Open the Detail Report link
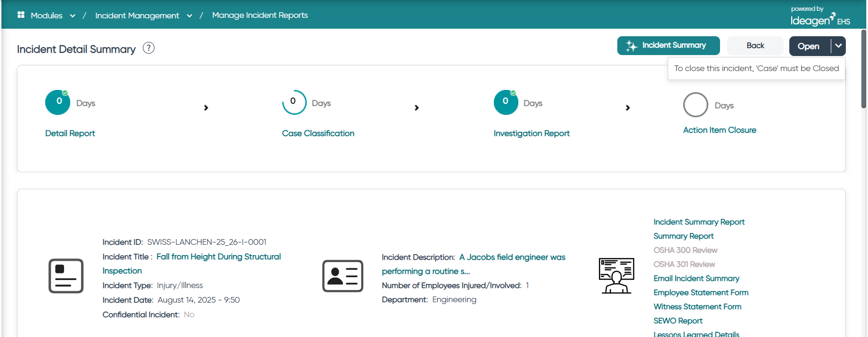 [70, 133]
